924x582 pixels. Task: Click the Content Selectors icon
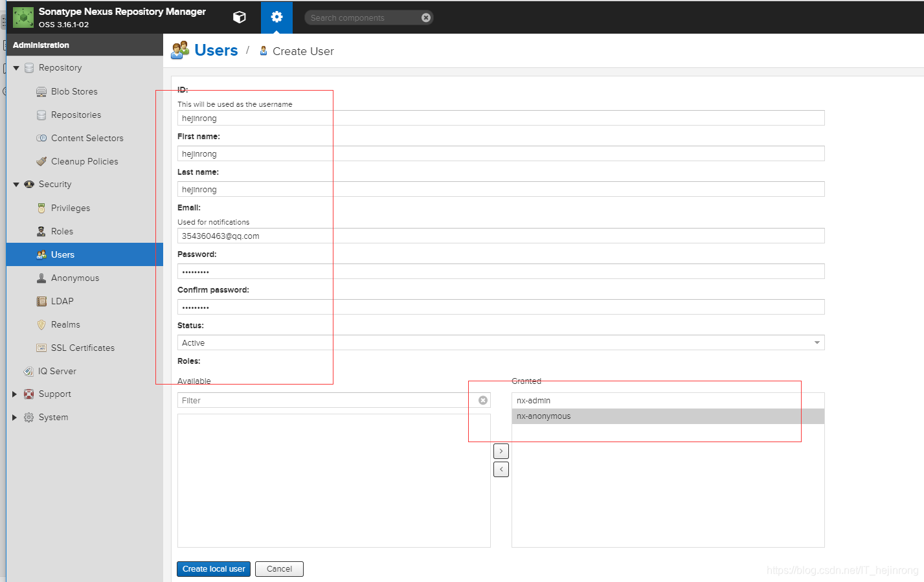click(x=41, y=139)
